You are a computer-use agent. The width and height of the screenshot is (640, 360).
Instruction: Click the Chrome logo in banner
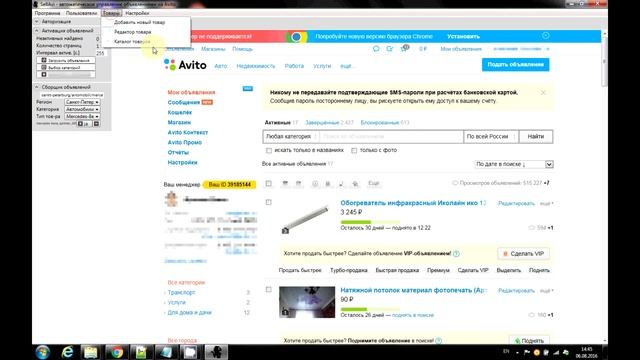coord(296,37)
